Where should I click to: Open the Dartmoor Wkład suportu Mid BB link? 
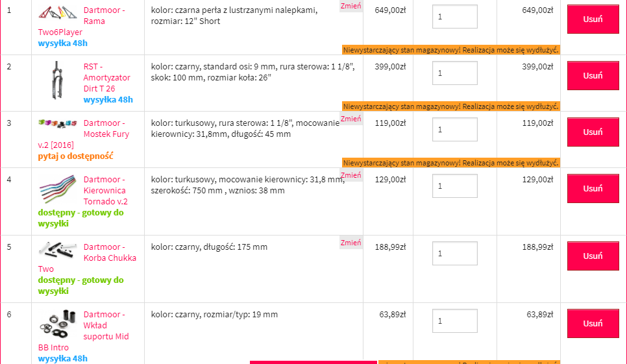(x=106, y=326)
